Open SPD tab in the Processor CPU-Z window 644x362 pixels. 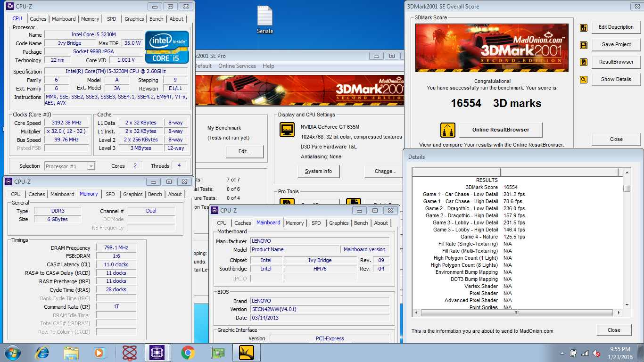pos(111,19)
